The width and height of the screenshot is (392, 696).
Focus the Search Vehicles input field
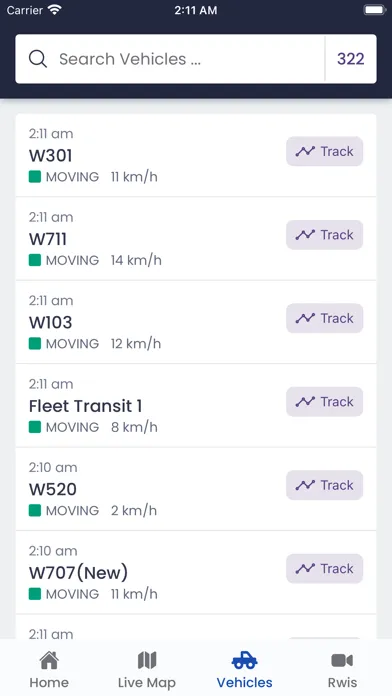[170, 59]
